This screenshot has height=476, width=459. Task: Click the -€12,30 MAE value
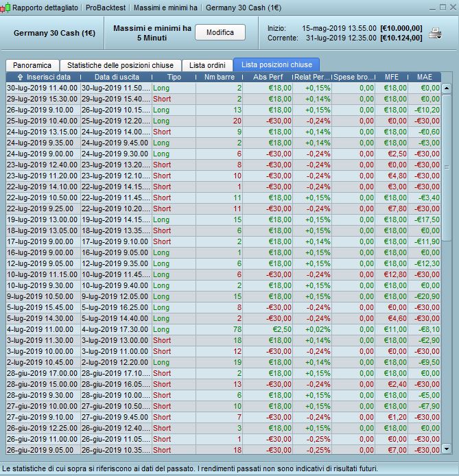pyautogui.click(x=427, y=263)
